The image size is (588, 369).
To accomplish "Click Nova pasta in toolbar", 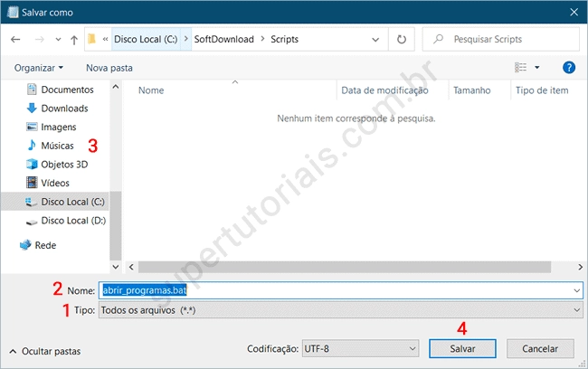I will tap(109, 68).
